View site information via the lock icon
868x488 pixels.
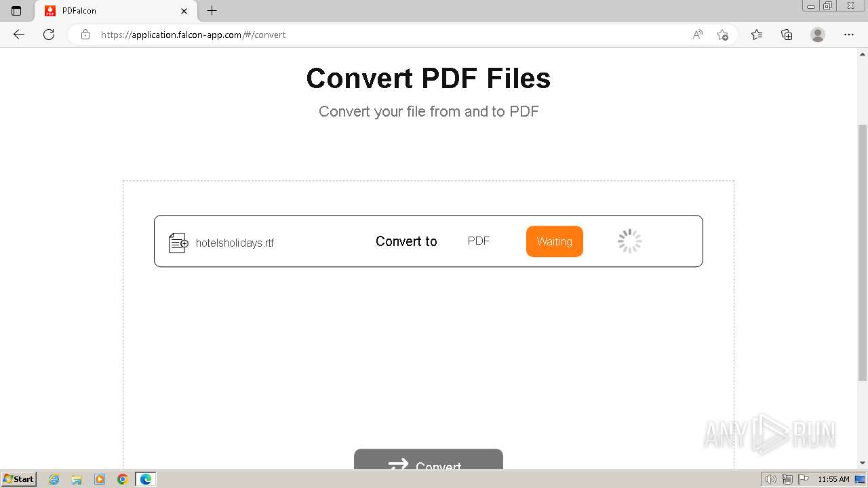[85, 35]
